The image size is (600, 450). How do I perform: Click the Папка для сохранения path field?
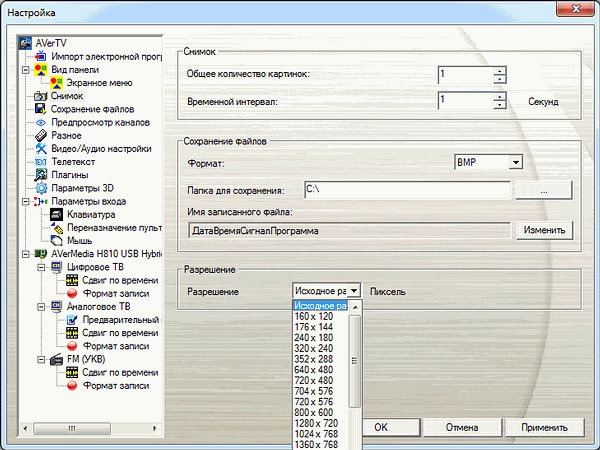[408, 190]
